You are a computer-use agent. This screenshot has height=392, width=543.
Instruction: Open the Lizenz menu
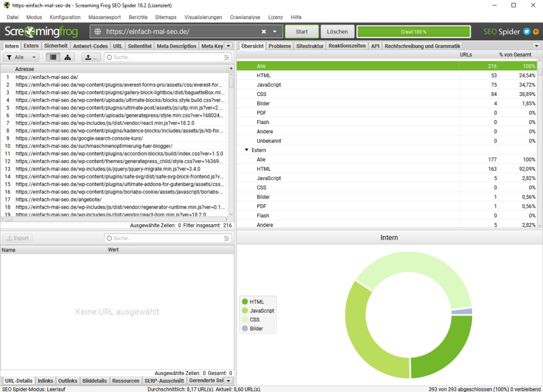275,17
